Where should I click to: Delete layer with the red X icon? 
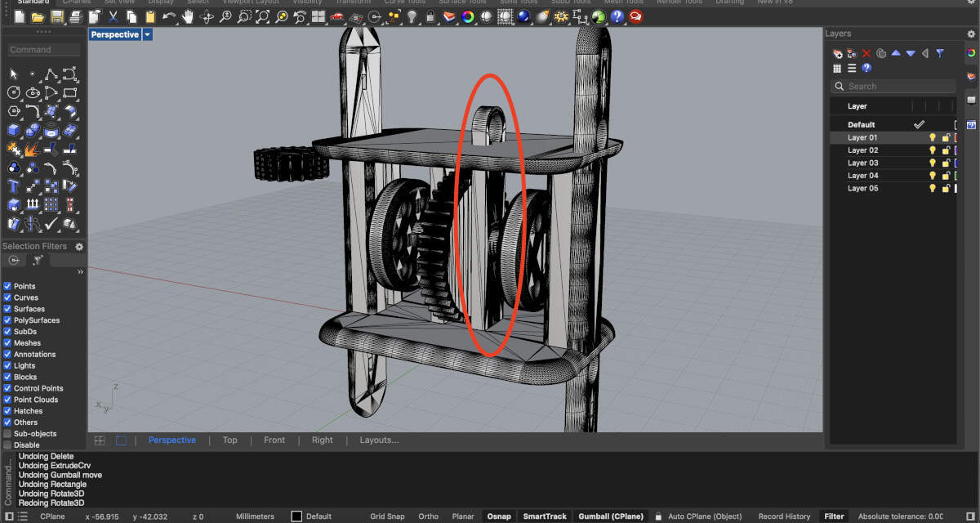tap(866, 53)
